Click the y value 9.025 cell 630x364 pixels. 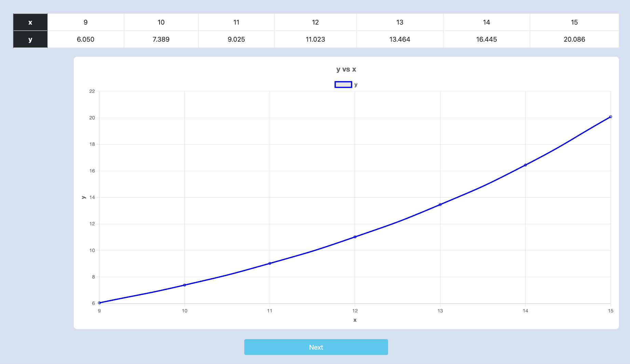(x=236, y=39)
